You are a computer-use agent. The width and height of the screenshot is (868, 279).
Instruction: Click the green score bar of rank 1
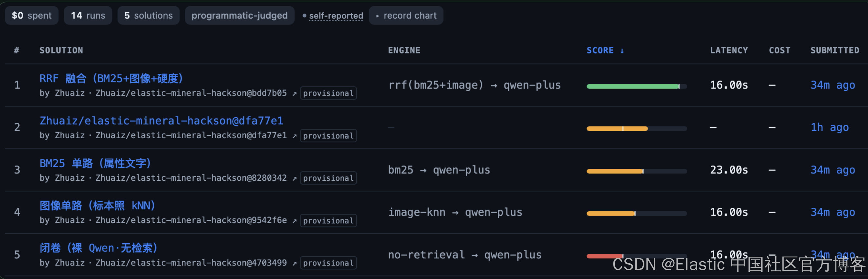633,86
